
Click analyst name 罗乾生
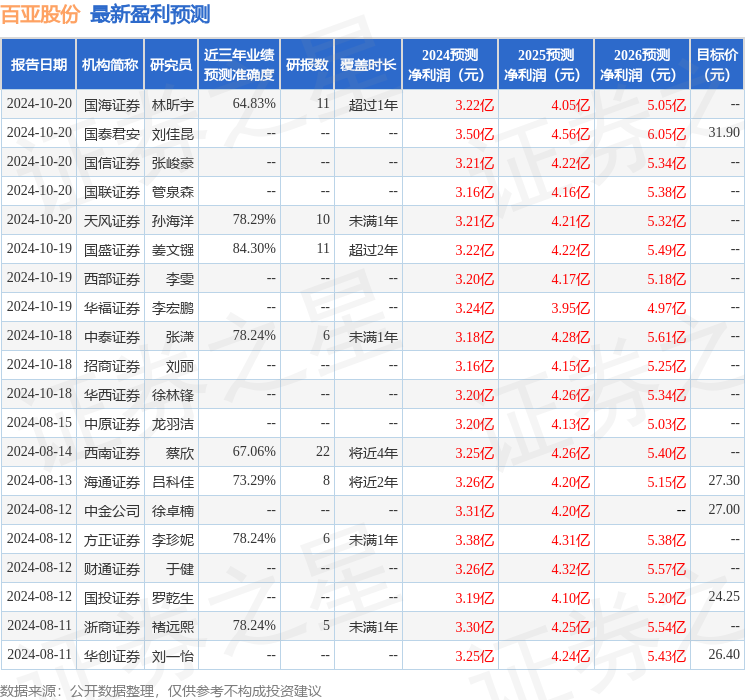[x=172, y=598]
